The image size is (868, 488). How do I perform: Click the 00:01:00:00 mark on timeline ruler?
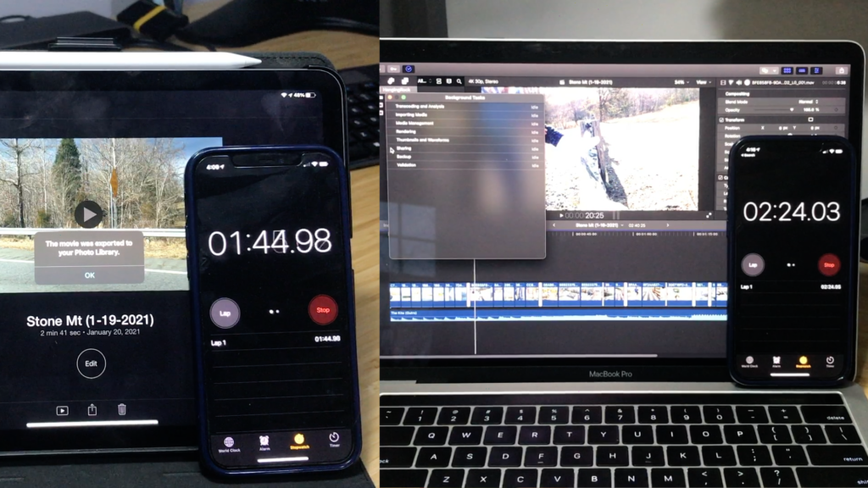coord(645,234)
